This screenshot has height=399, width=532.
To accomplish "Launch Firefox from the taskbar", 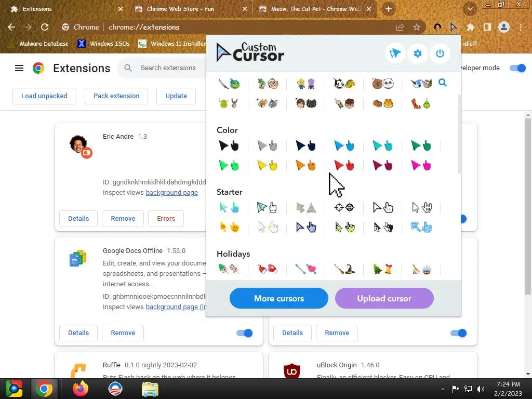I will 81,389.
